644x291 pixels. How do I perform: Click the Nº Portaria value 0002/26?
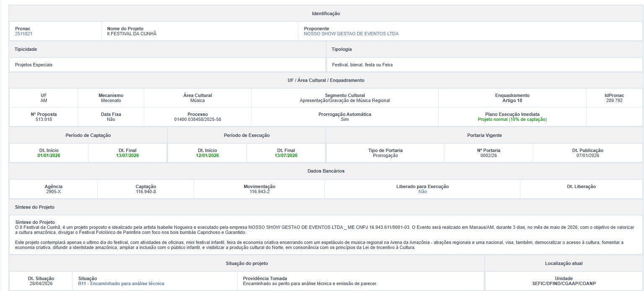pos(488,155)
